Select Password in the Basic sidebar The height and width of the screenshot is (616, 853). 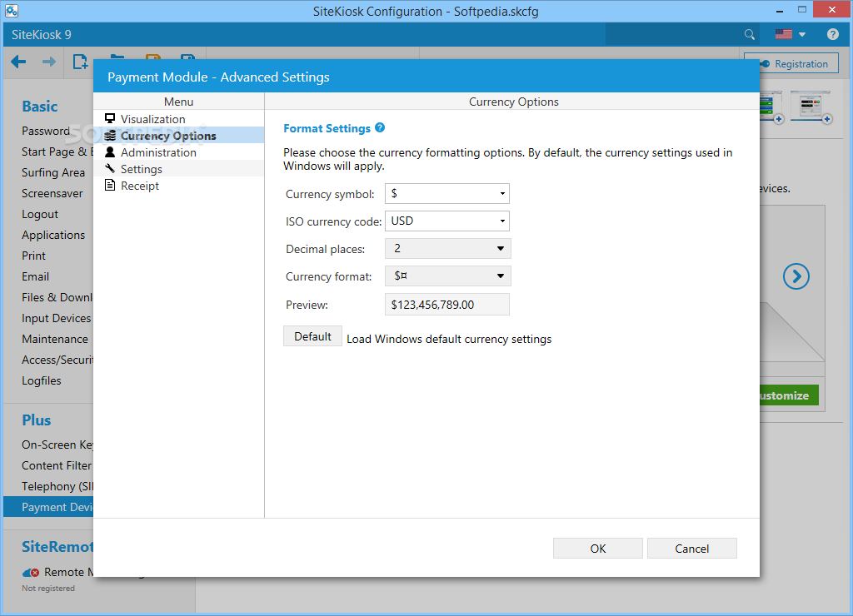pos(46,131)
